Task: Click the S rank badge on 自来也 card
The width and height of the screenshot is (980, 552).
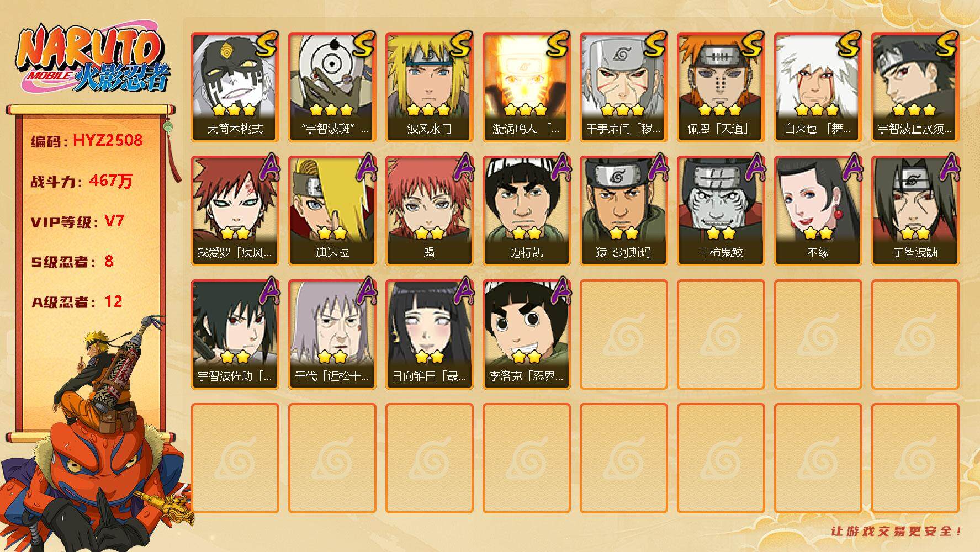Action: point(848,44)
